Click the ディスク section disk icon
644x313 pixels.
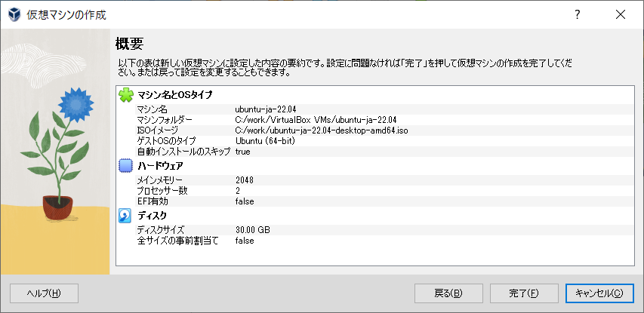(126, 216)
